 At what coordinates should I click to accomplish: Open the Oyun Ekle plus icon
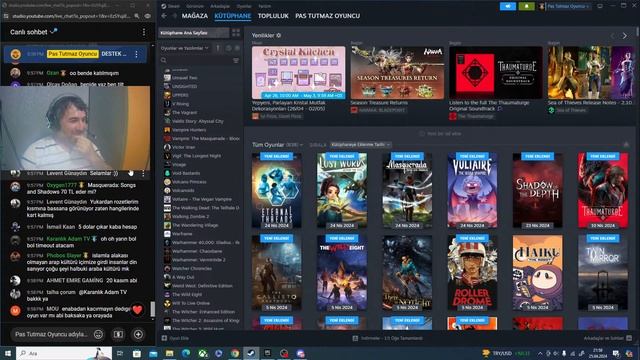[164, 338]
